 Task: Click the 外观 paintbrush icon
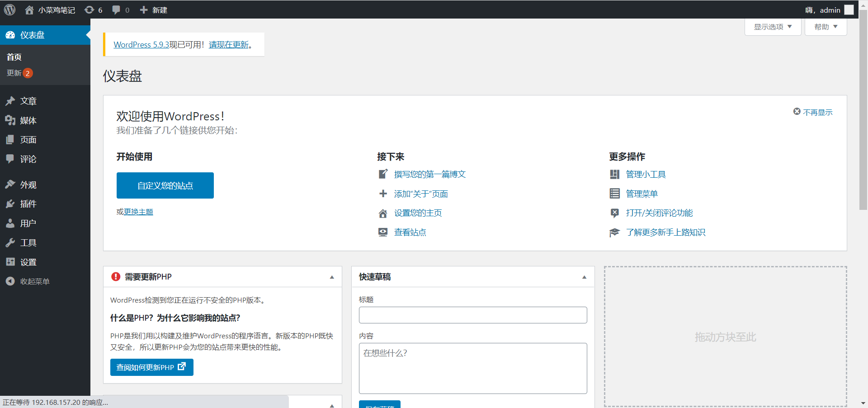click(x=10, y=185)
